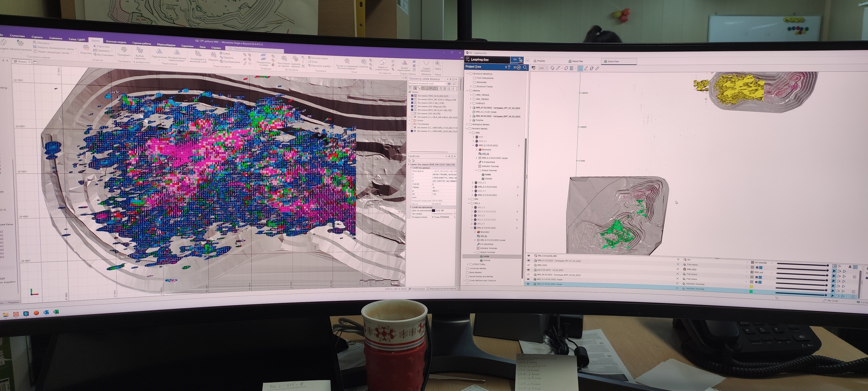Click the yellow colour swatch for NRG_0.2 Inside
The width and height of the screenshot is (868, 391).
point(751,287)
